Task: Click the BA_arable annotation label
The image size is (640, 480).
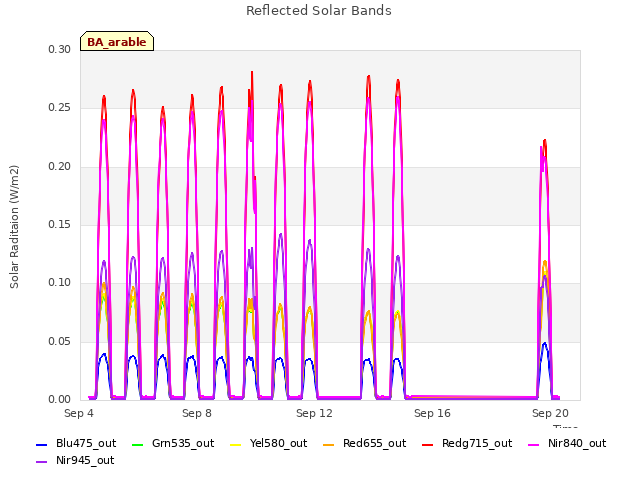Action: [117, 41]
